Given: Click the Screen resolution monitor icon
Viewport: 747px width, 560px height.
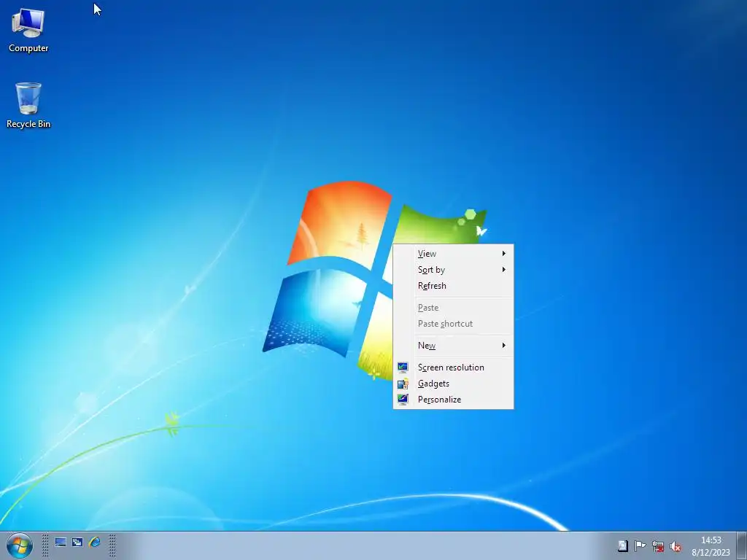Looking at the screenshot, I should tap(403, 367).
